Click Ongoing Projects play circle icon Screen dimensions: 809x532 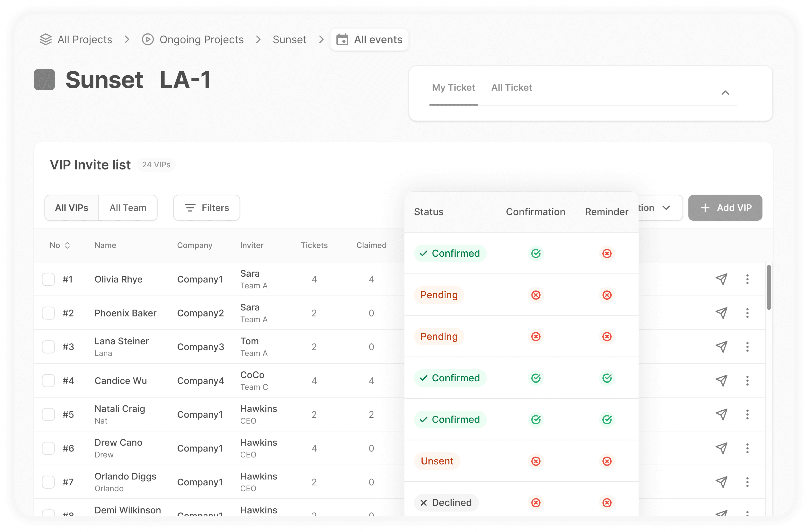coord(147,40)
